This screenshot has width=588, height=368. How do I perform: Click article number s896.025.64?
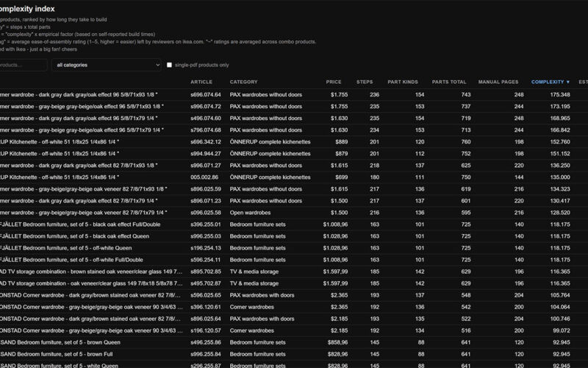coord(206,319)
